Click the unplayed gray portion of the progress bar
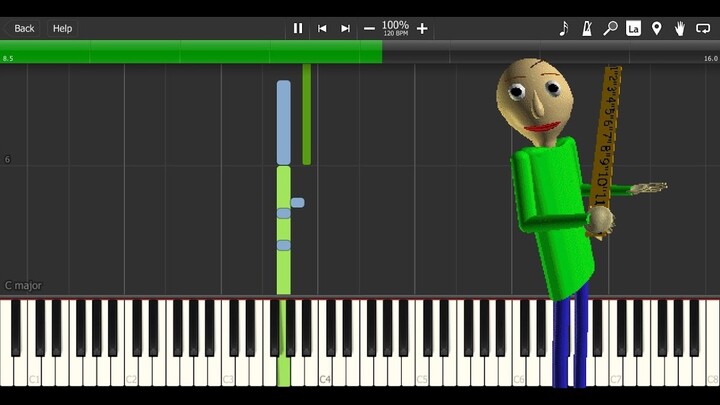Image resolution: width=720 pixels, height=405 pixels. pyautogui.click(x=551, y=51)
